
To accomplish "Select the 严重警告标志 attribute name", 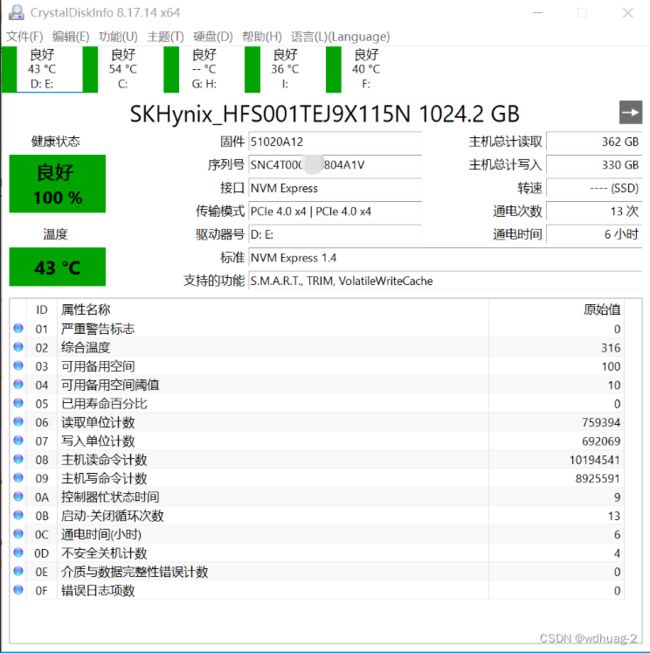I will tap(98, 329).
